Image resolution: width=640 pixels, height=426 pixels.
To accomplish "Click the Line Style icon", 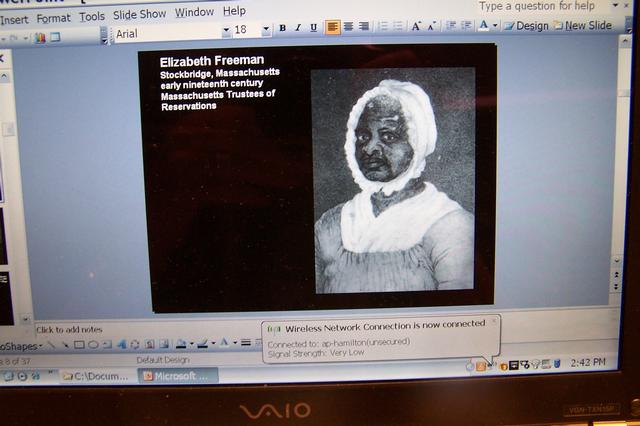I will point(243,344).
